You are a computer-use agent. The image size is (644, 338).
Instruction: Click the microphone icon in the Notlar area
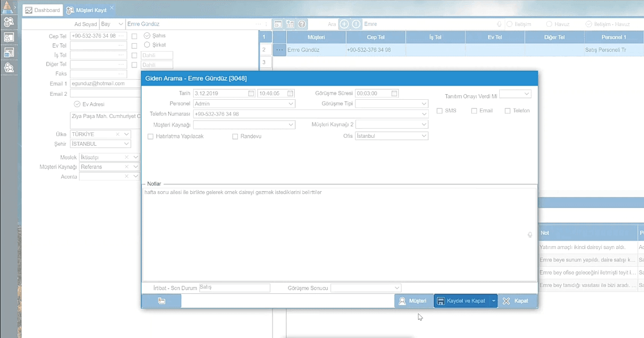click(x=530, y=235)
